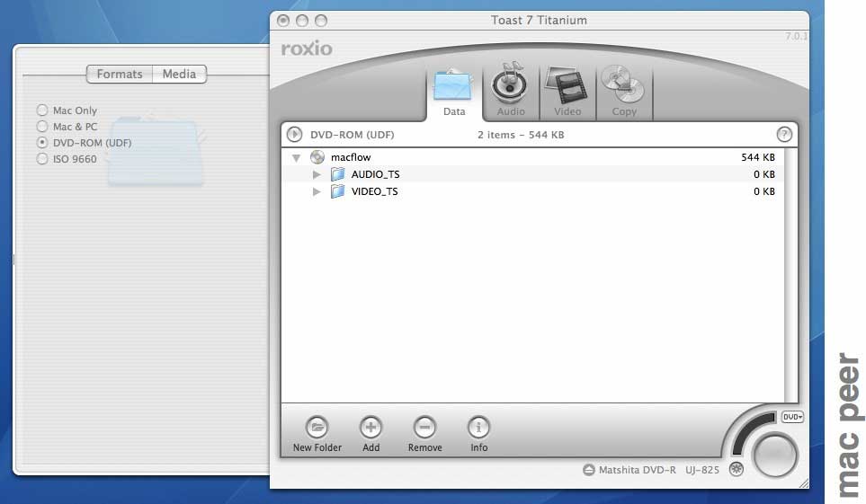This screenshot has height=504, width=866.
Task: Click the round arrow beside DVD-ROM (UDF)
Action: pos(294,134)
